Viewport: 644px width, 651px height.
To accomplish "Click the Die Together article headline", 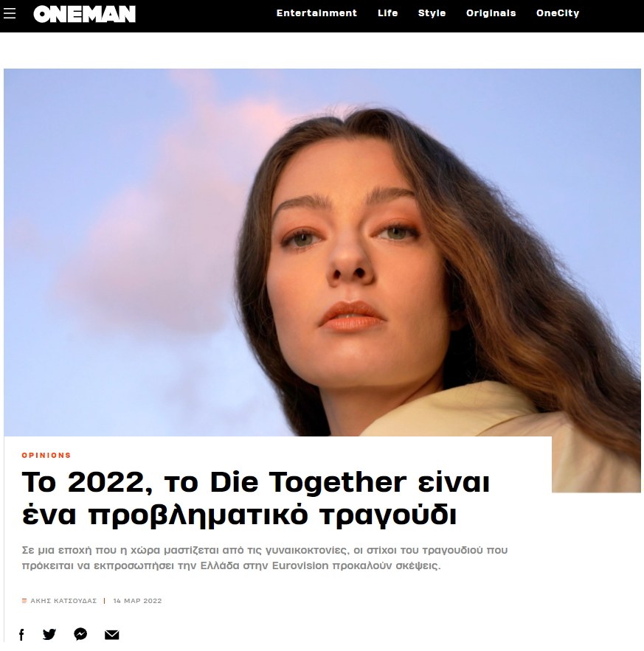I will [x=256, y=498].
